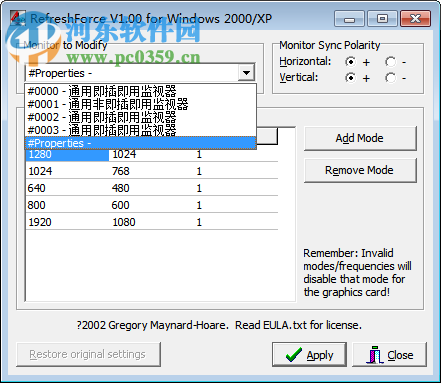
Task: Select Vertical positive polarity radio button
Action: point(350,78)
